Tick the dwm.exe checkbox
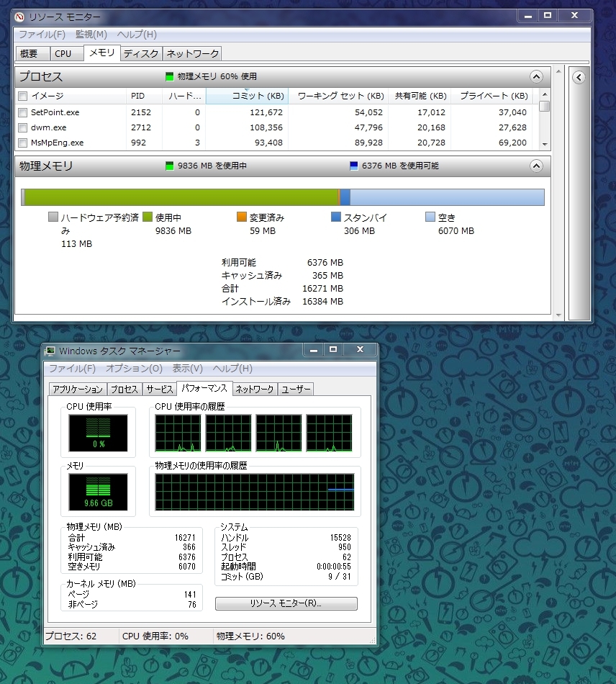Screen dimensions: 616x684 [23, 128]
